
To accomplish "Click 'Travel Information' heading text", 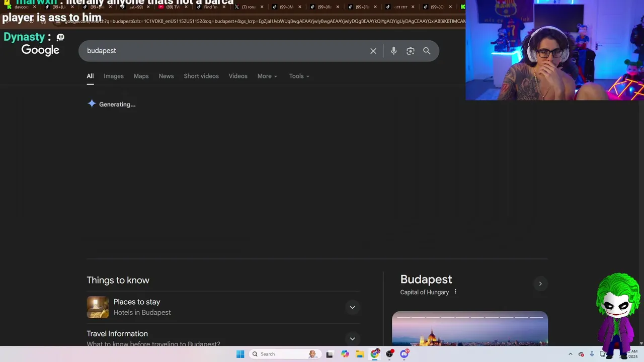I will pyautogui.click(x=117, y=333).
